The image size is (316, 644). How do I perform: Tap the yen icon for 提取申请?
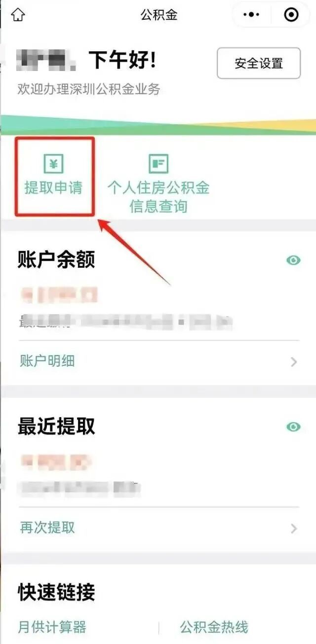tap(53, 164)
